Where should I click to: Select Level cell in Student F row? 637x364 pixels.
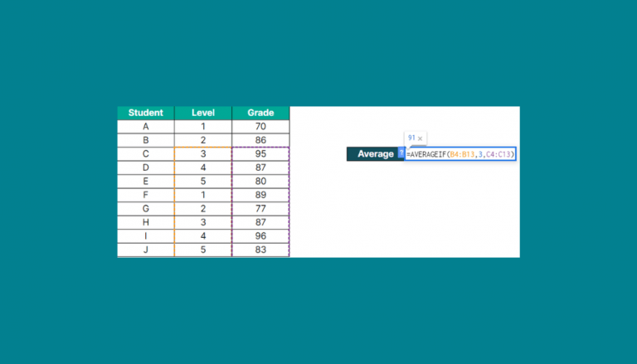203,195
